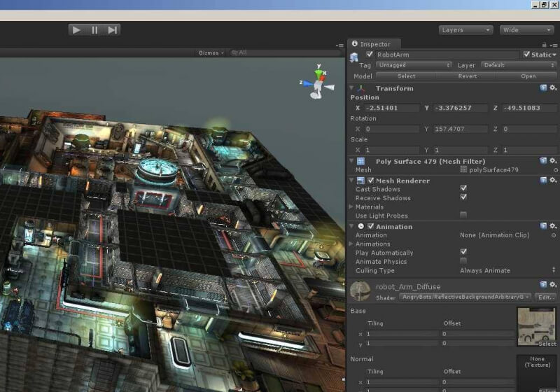Screen dimensions: 560x392
Task: Click the Pause button in the toolbar
Action: click(x=94, y=29)
